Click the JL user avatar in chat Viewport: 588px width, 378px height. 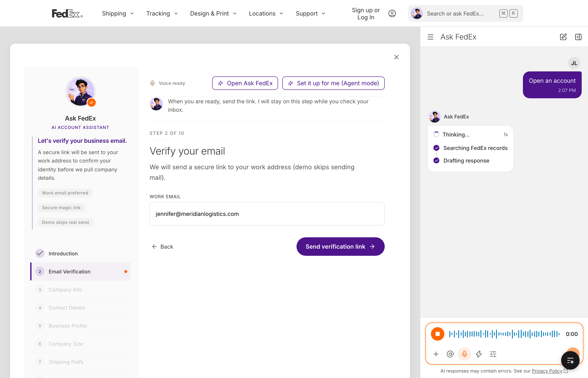click(x=574, y=63)
